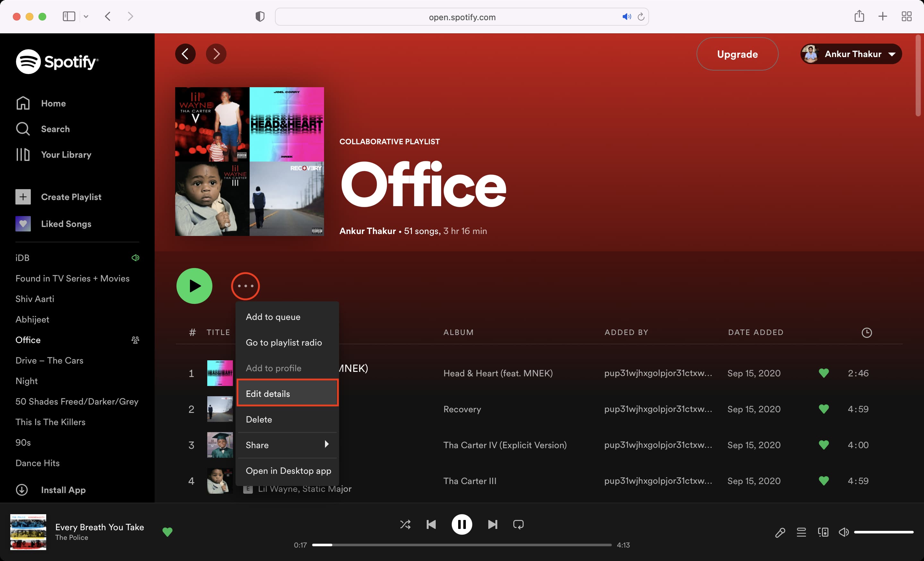The height and width of the screenshot is (561, 924).
Task: Adjust the volume slider
Action: (884, 532)
